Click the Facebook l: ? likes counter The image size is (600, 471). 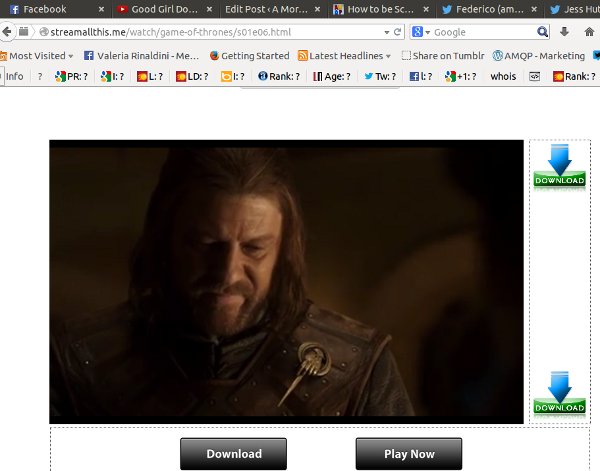[x=421, y=77]
